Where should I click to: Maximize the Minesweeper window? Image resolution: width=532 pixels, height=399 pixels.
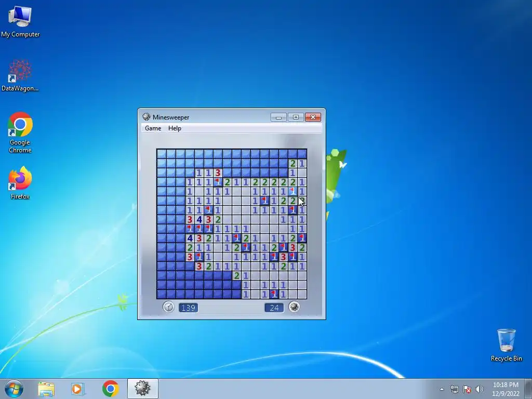[296, 117]
